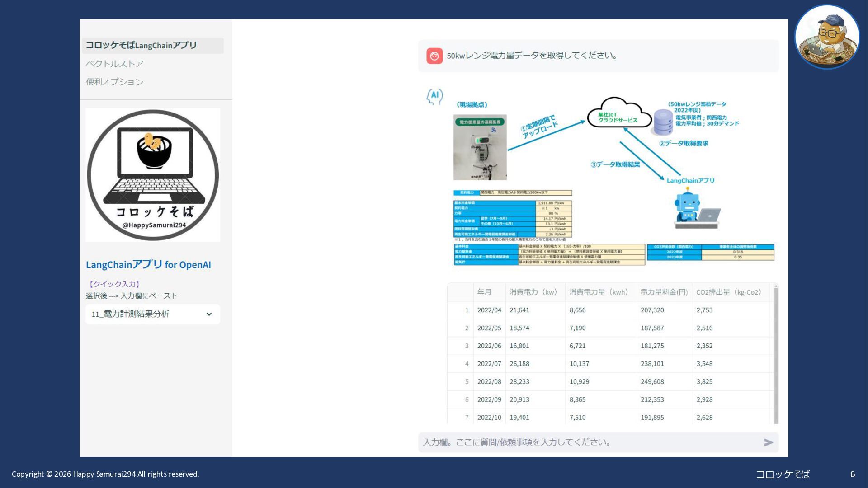Open the 便利オプション page
Screen dimensions: 868x488
[114, 82]
